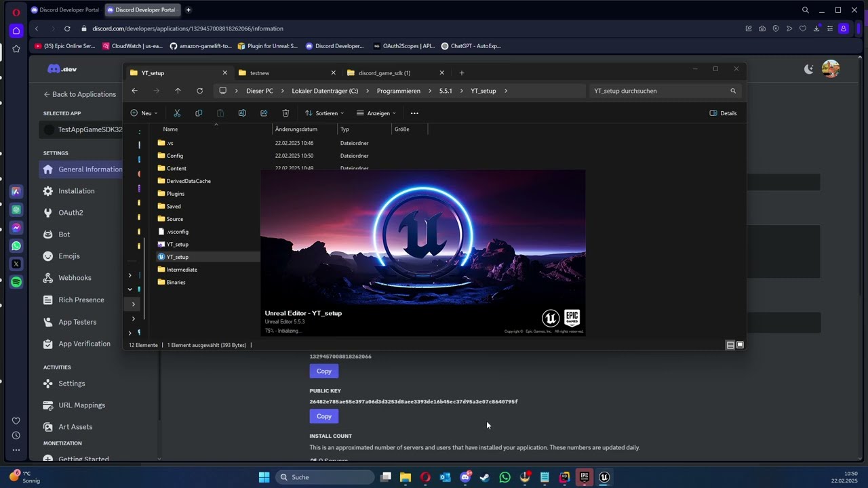Open the Rich Presence page
Viewport: 868px width, 488px height.
tap(81, 300)
